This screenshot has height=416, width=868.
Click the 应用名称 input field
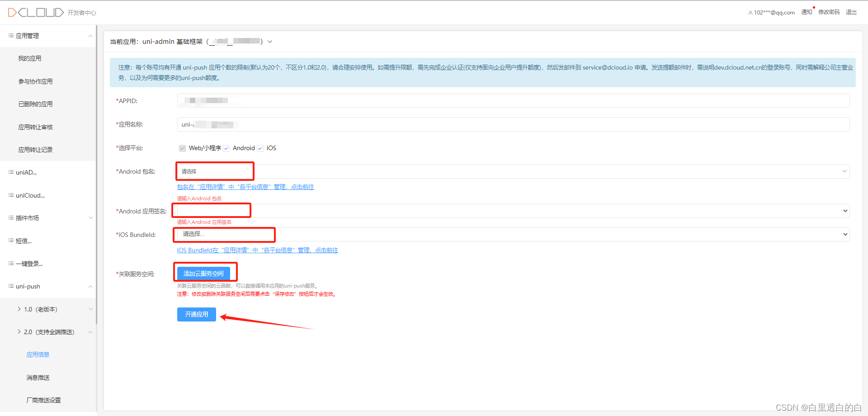point(513,124)
